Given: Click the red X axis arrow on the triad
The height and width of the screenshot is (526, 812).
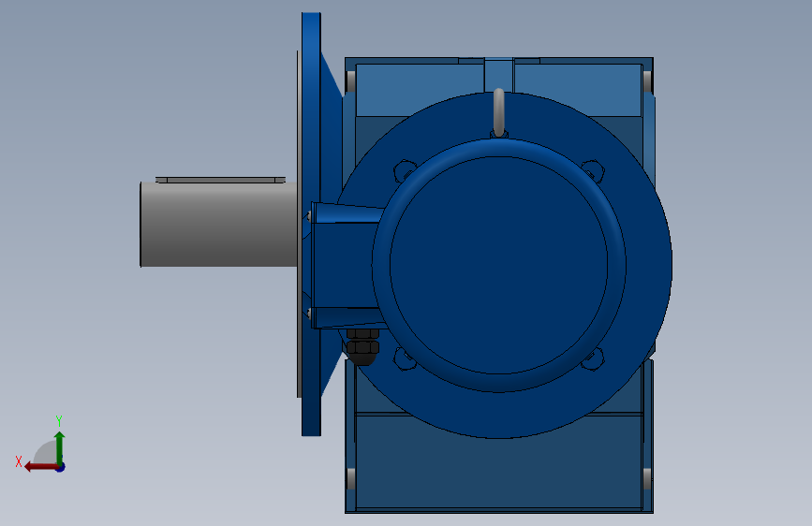Looking at the screenshot, I should click(x=40, y=467).
